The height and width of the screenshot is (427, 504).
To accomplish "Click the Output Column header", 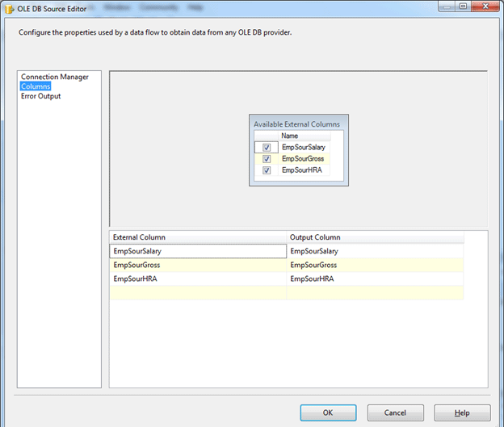I will 375,237.
